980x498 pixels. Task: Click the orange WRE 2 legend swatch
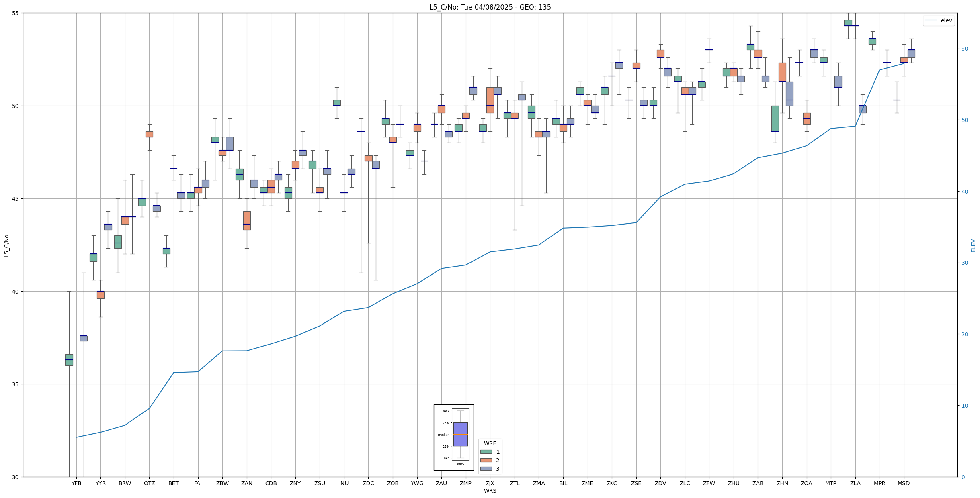[486, 460]
